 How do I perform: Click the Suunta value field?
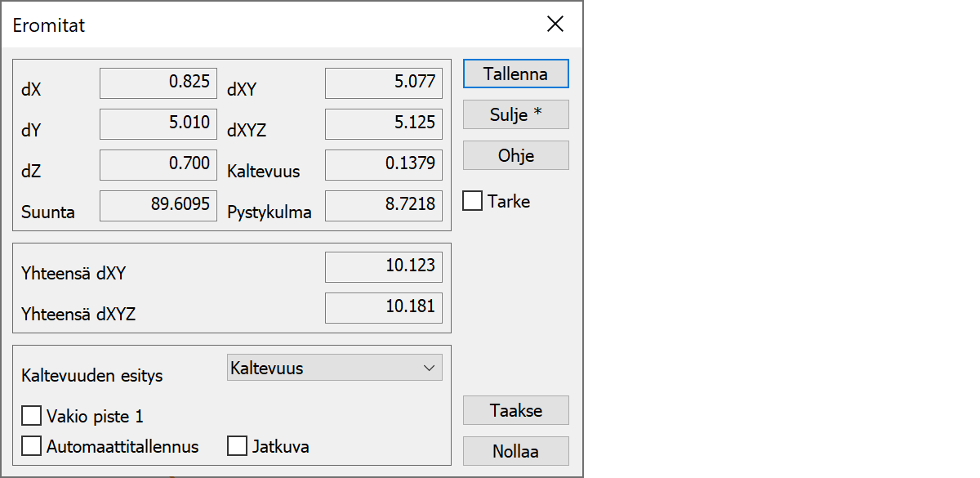(x=158, y=206)
